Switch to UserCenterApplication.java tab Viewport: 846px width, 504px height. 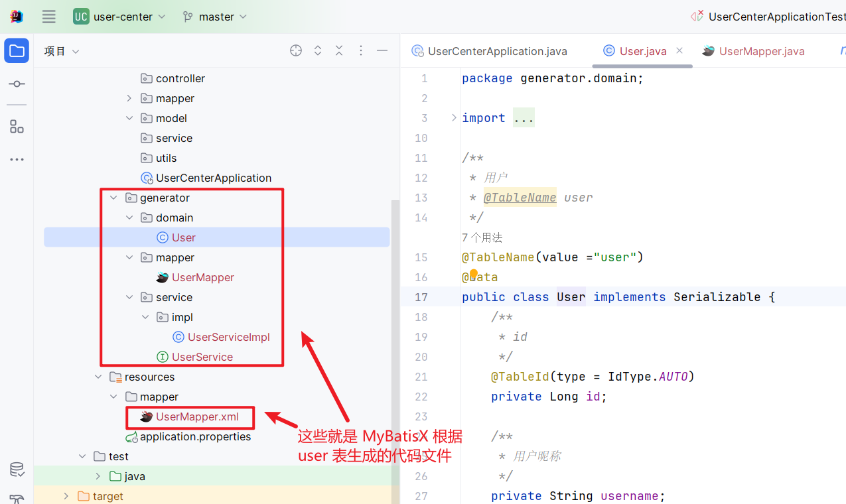[x=490, y=51]
